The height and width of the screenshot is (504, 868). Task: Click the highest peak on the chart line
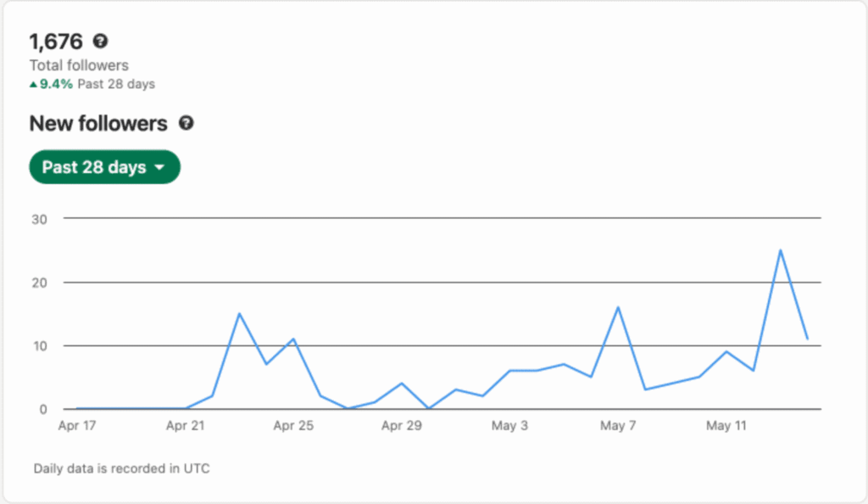(780, 250)
